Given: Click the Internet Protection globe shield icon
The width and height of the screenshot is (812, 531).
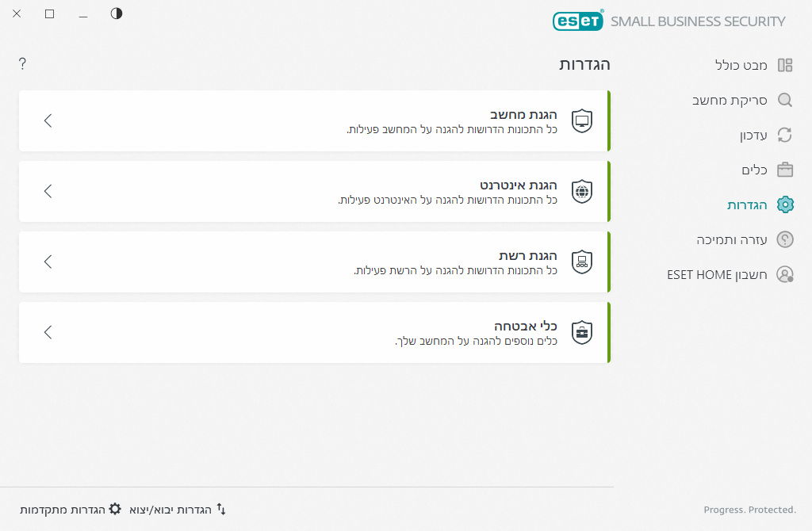Looking at the screenshot, I should [x=582, y=191].
